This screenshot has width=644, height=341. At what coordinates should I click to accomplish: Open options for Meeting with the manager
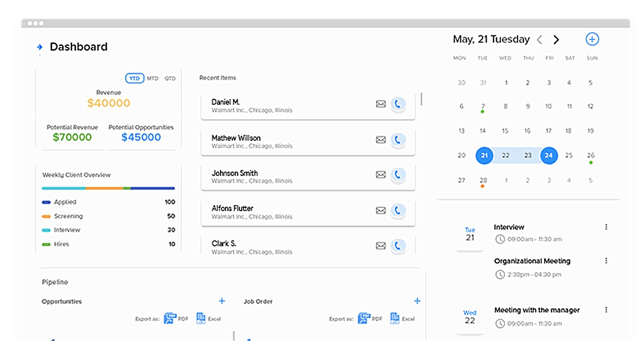pos(606,310)
